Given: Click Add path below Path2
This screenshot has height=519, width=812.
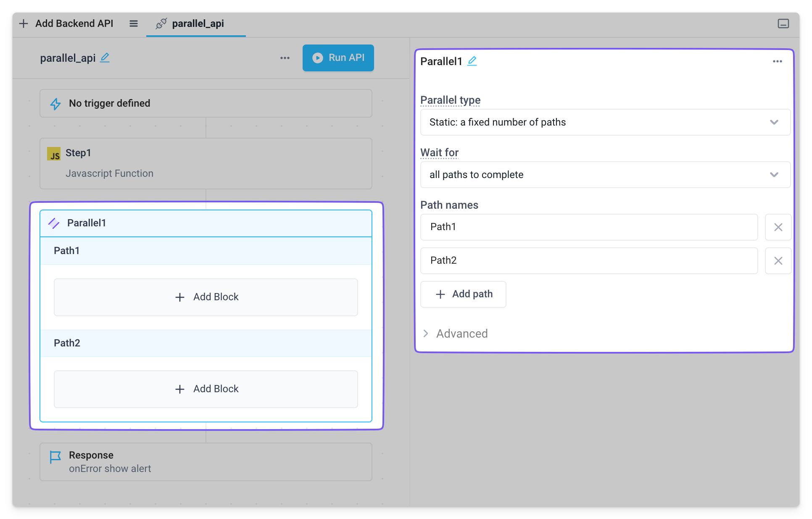Looking at the screenshot, I should click(x=463, y=294).
